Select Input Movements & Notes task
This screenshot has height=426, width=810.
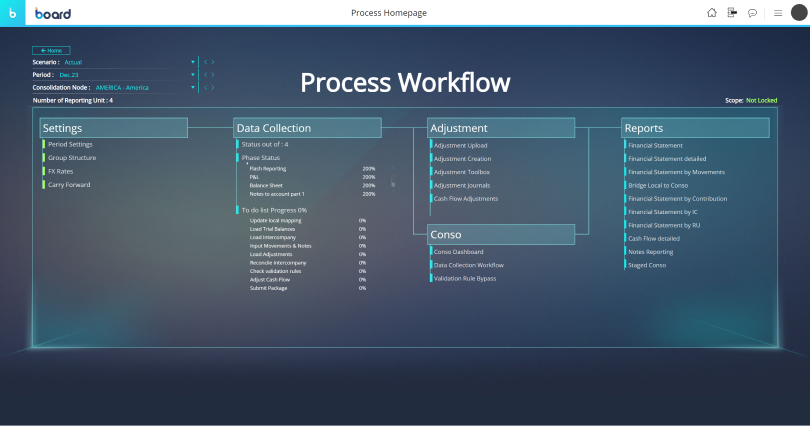click(308, 246)
